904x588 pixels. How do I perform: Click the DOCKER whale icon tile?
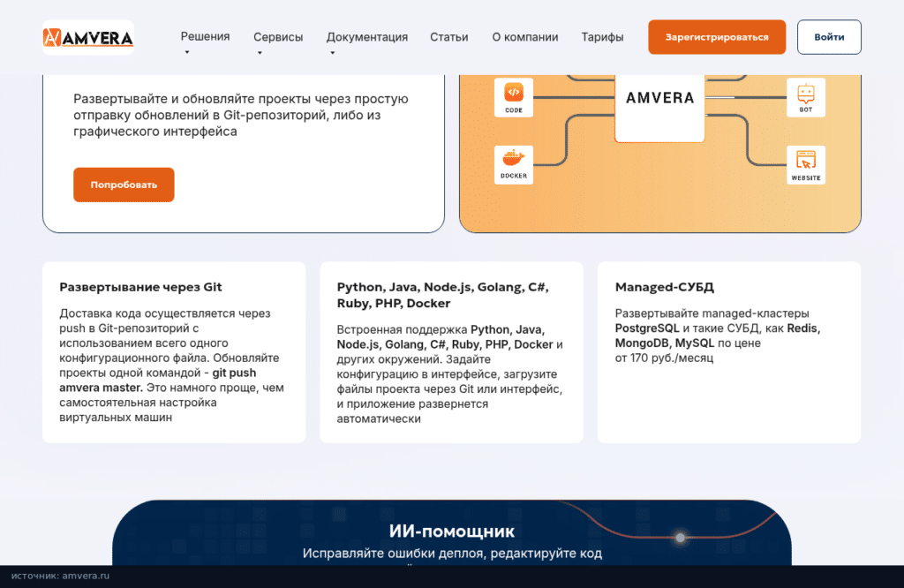[514, 165]
